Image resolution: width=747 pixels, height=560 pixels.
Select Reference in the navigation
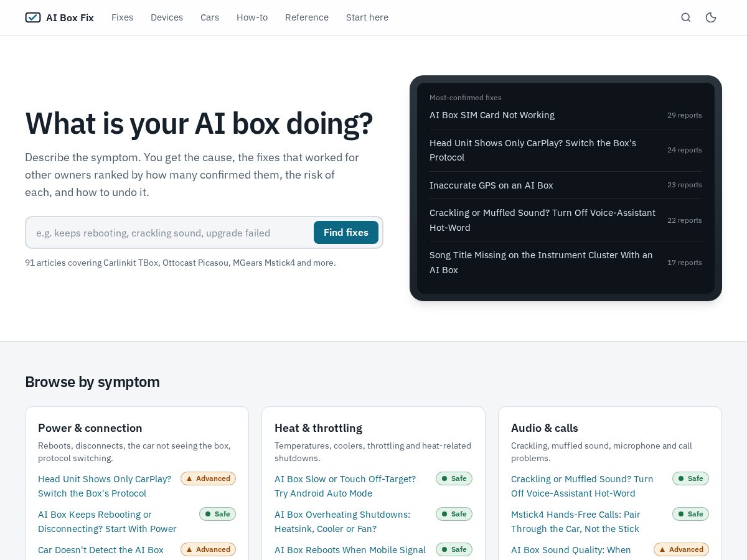tap(307, 17)
